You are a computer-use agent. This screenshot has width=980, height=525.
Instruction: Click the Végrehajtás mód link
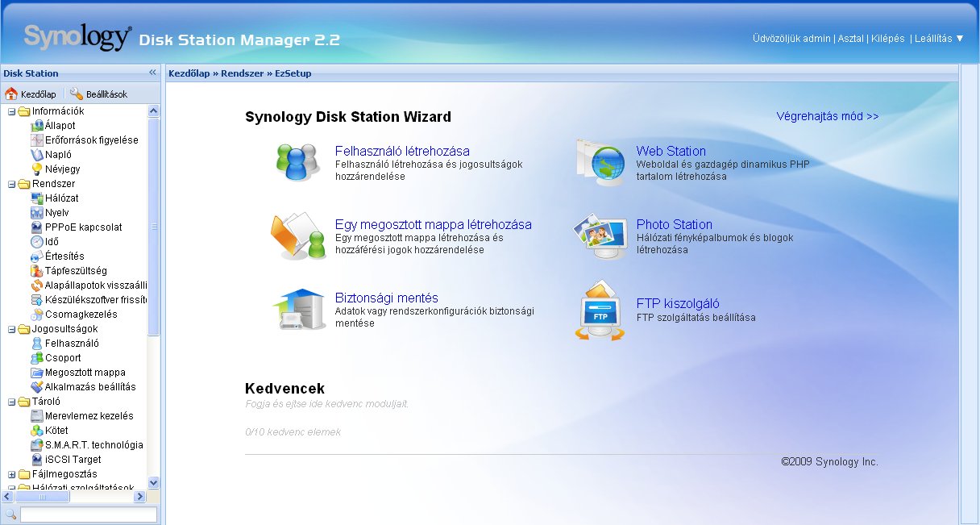click(x=827, y=116)
